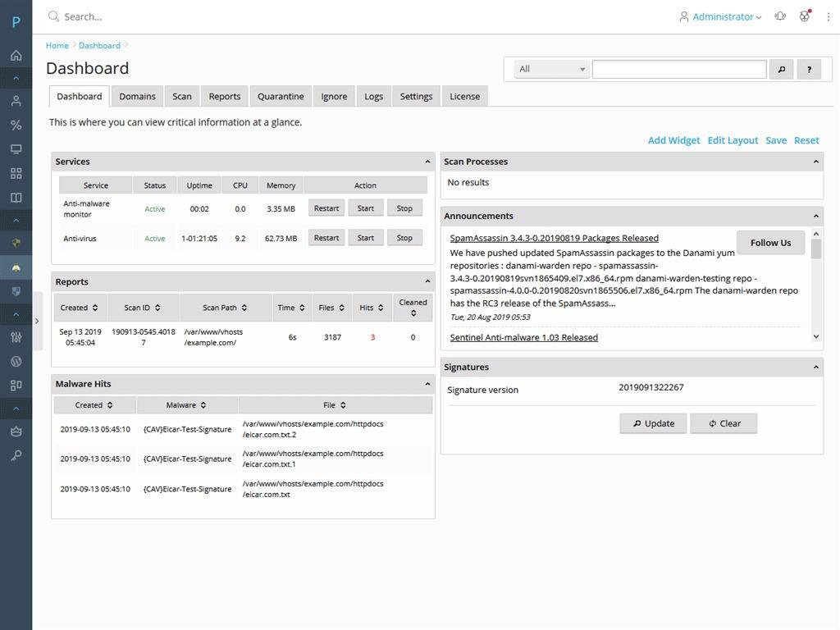
Task: Open the percent icon in sidebar
Action: click(16, 126)
